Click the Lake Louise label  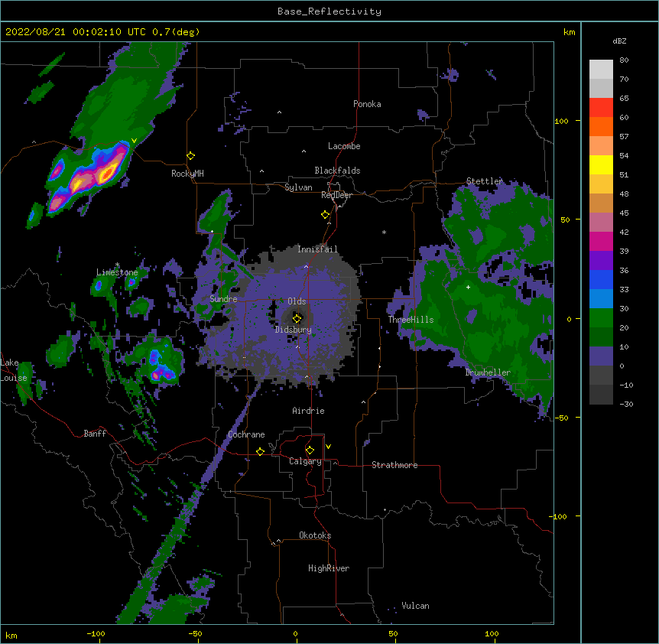(14, 370)
